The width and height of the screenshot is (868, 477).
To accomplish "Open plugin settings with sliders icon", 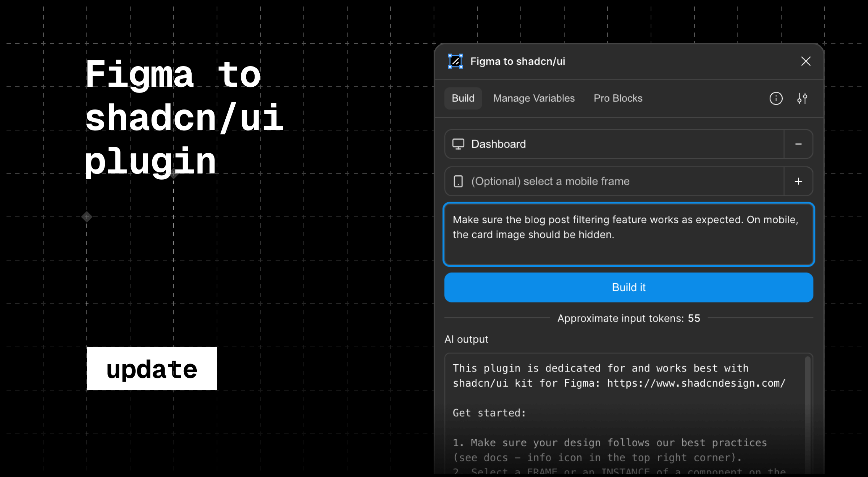I will tap(802, 98).
